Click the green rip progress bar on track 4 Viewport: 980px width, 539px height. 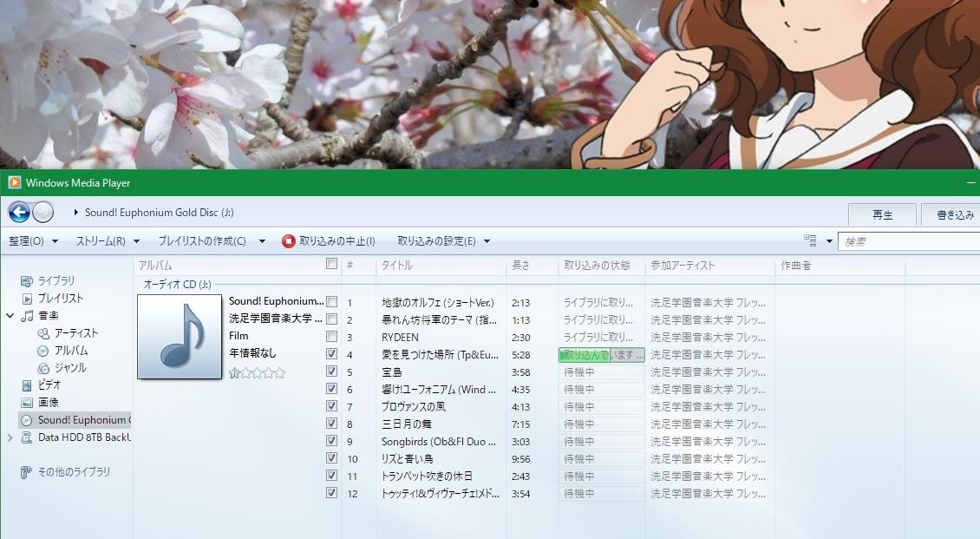[x=601, y=354]
